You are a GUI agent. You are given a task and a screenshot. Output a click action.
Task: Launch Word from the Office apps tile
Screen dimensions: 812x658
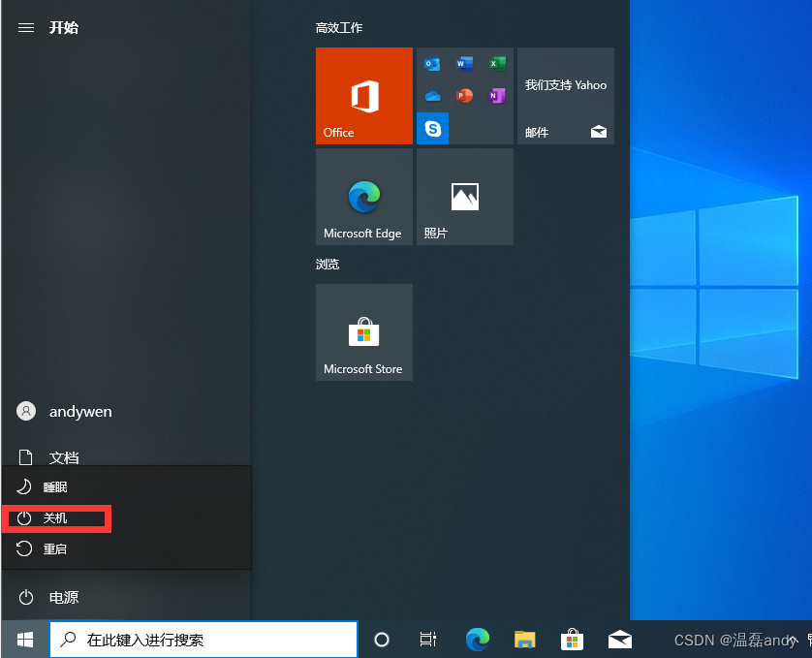[464, 64]
